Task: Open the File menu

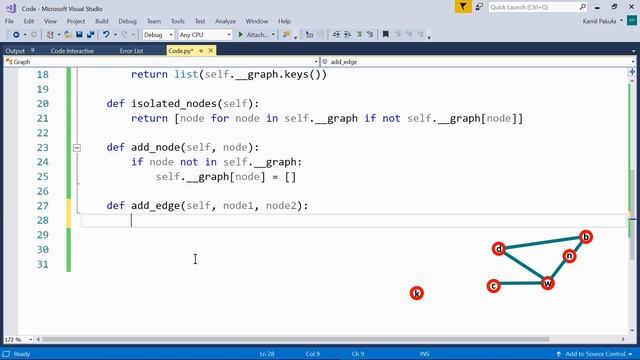Action: point(9,21)
